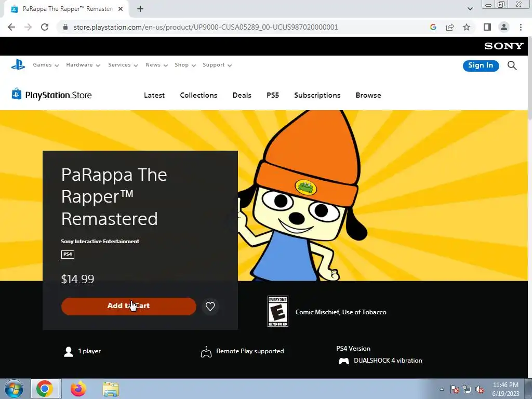Click Comic Mischief, Use of Tobacco text
The image size is (532, 399).
pos(341,312)
